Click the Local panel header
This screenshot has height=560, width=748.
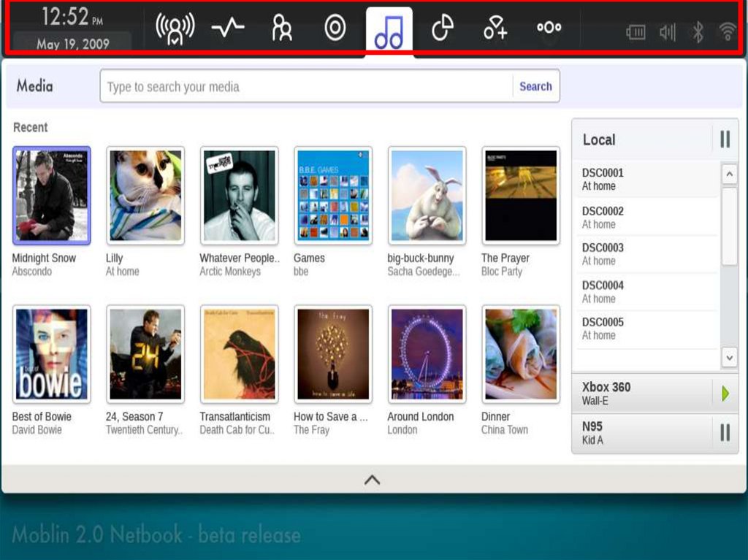[x=641, y=139]
